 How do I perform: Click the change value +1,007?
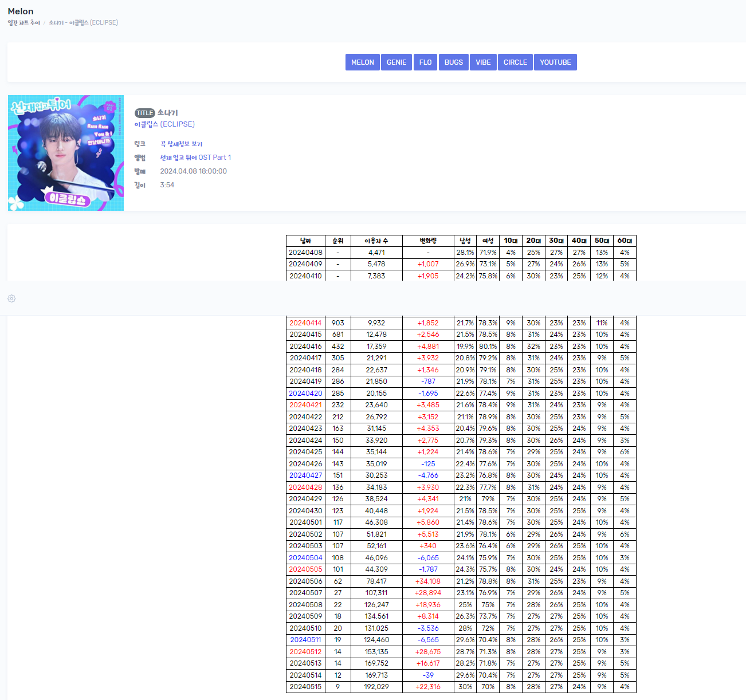pyautogui.click(x=428, y=264)
